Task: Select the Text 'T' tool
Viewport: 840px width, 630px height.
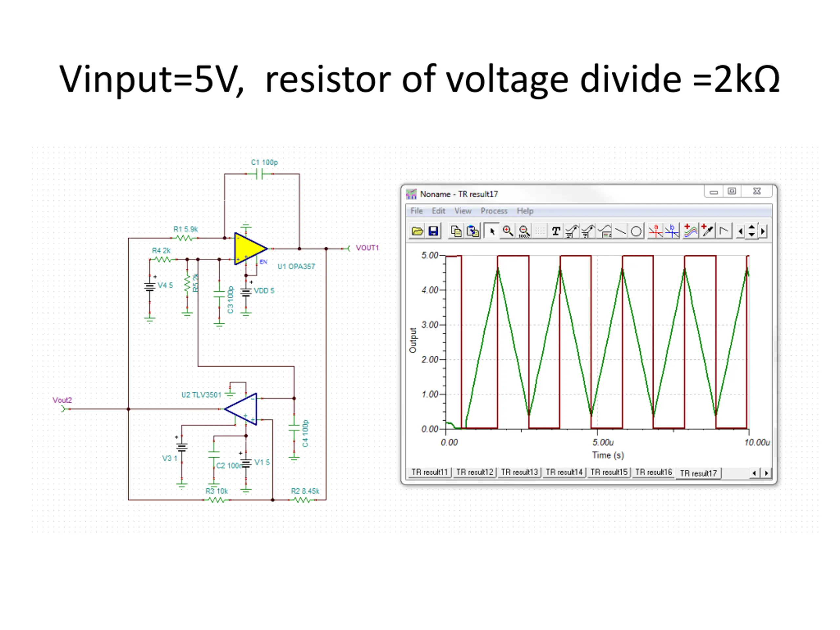Action: click(556, 231)
